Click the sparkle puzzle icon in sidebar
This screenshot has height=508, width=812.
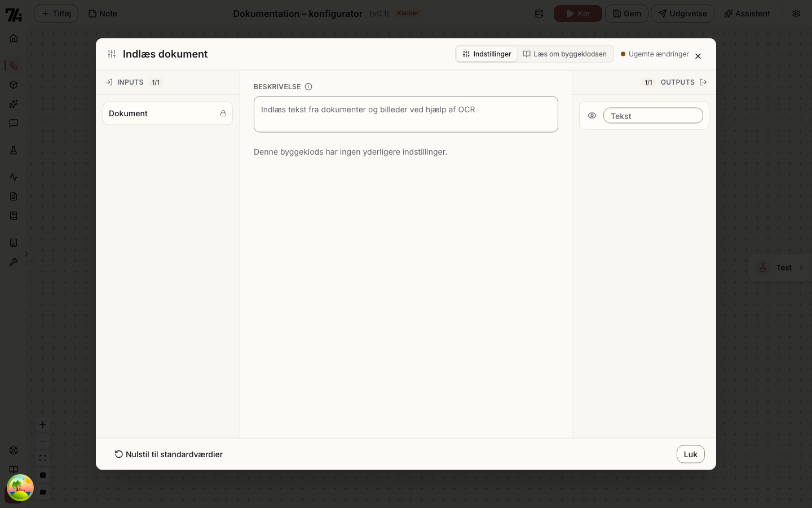coord(14,104)
